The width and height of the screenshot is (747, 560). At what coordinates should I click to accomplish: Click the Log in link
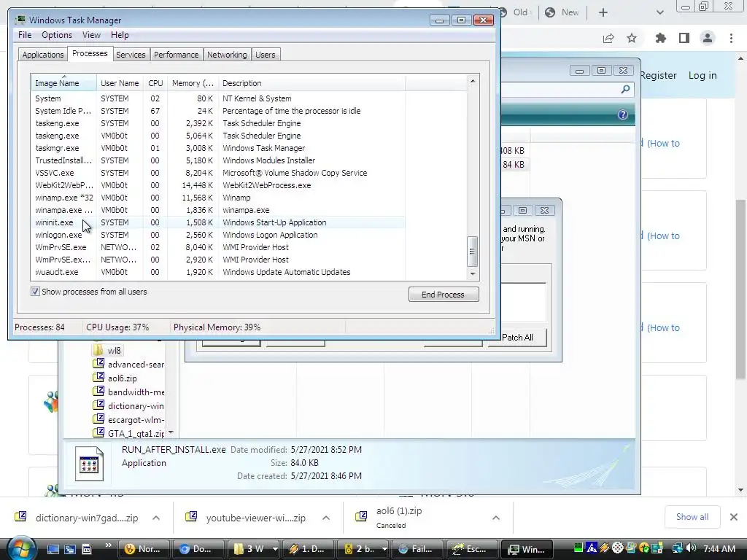[703, 75]
